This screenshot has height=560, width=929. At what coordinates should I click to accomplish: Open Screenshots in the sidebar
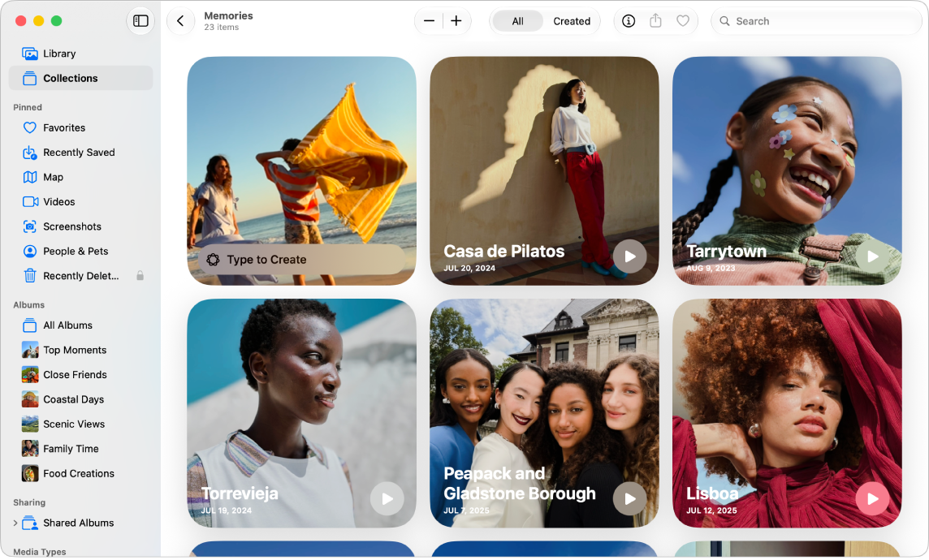[80, 226]
